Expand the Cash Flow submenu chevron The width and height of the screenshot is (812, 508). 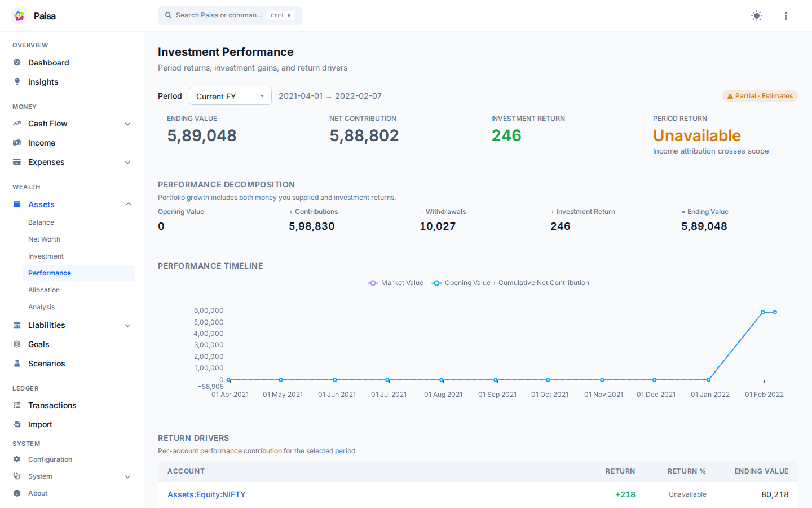pos(128,124)
